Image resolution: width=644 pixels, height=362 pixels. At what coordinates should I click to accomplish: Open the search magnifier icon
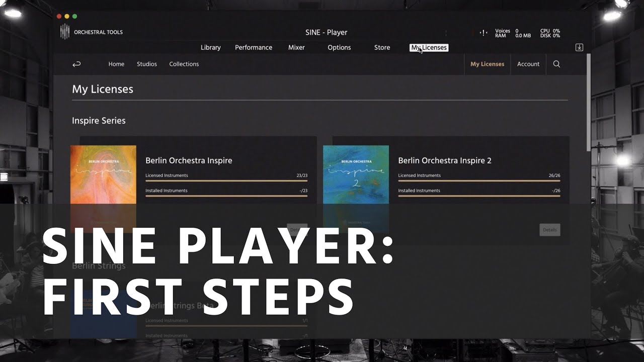[556, 64]
